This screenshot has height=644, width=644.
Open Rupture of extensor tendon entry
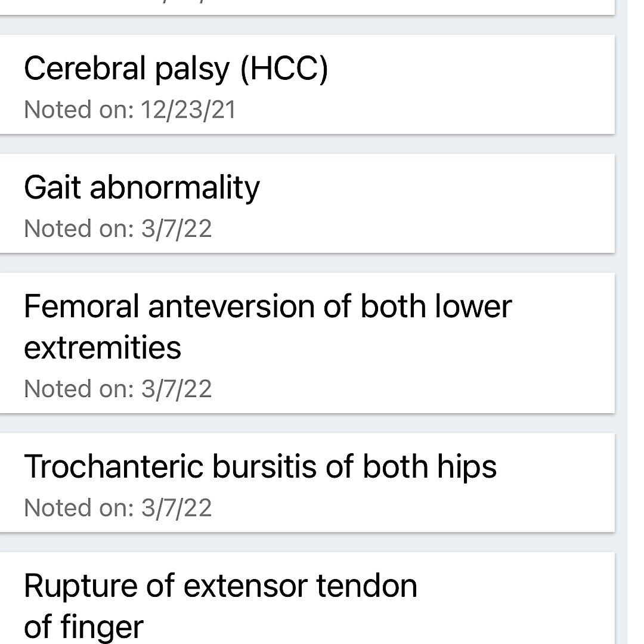click(x=220, y=586)
